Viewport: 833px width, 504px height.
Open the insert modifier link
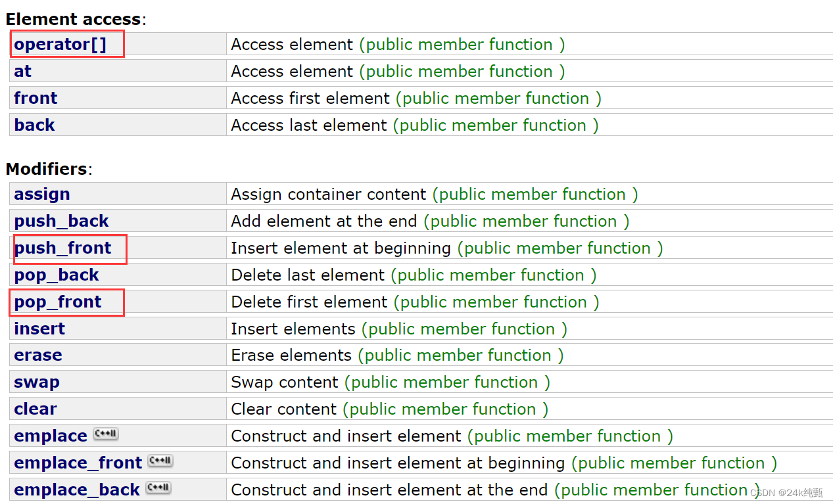point(39,329)
